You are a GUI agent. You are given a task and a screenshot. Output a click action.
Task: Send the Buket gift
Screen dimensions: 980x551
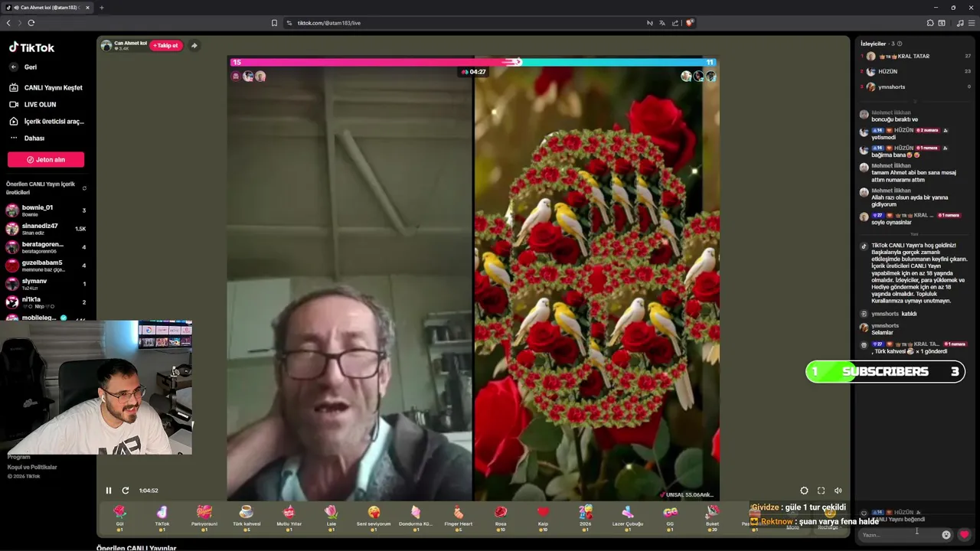712,517
